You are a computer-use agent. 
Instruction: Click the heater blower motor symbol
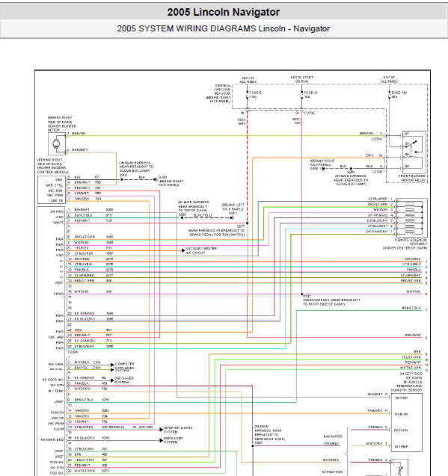click(x=57, y=144)
